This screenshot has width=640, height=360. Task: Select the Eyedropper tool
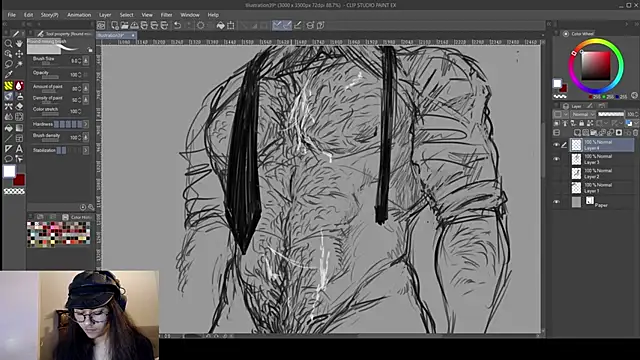coord(8,74)
